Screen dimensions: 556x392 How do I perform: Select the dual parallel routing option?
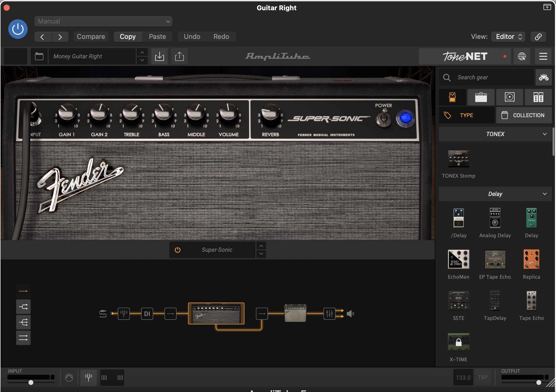(23, 338)
